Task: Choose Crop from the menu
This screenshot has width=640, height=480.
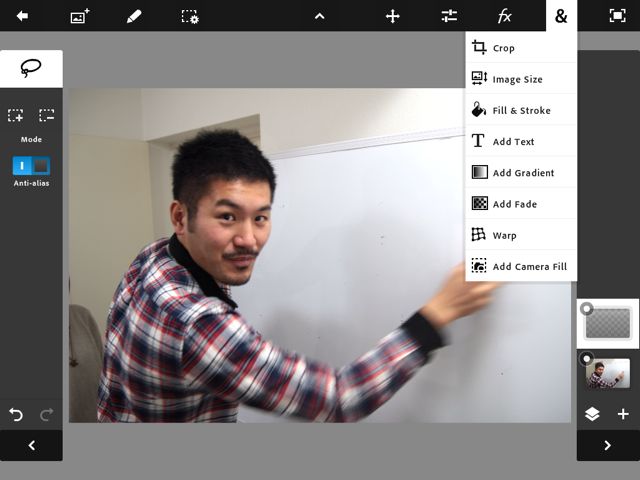Action: coord(521,48)
